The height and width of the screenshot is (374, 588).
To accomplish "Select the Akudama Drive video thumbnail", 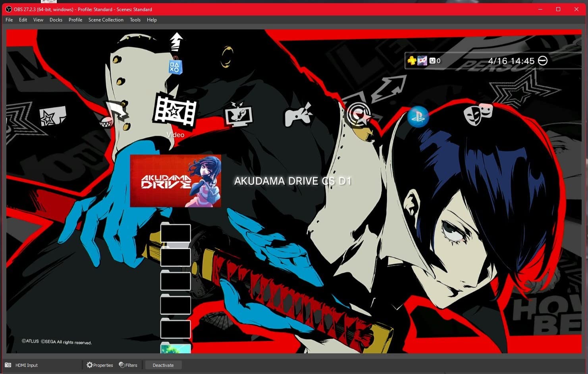I will (x=175, y=181).
